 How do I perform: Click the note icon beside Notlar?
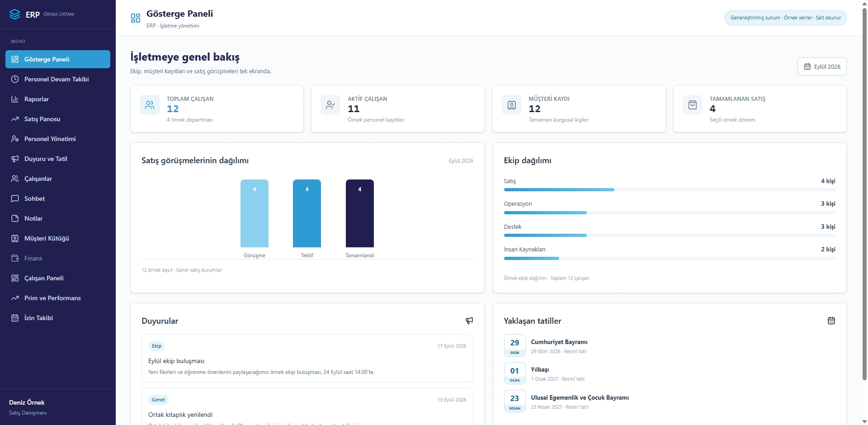[15, 218]
